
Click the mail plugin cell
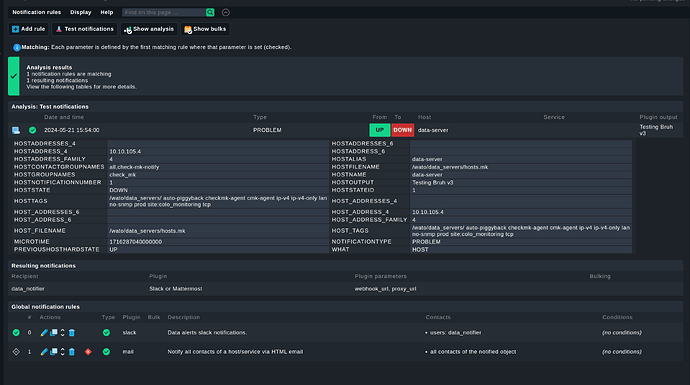(128, 352)
